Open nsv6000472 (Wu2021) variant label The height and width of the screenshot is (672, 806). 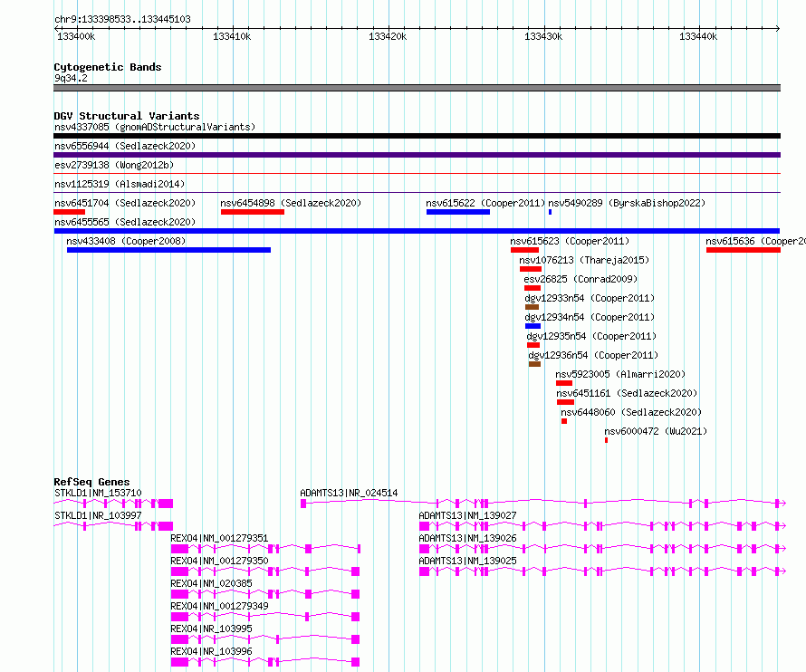pos(656,431)
